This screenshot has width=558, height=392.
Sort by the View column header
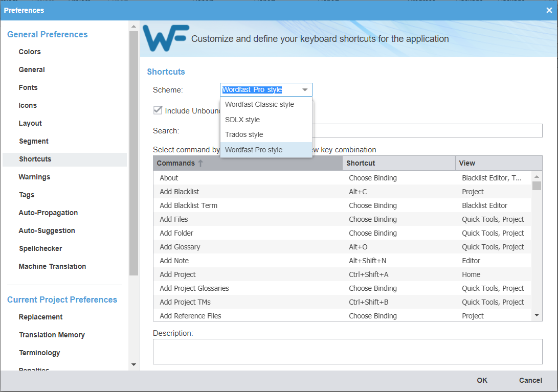(x=499, y=163)
